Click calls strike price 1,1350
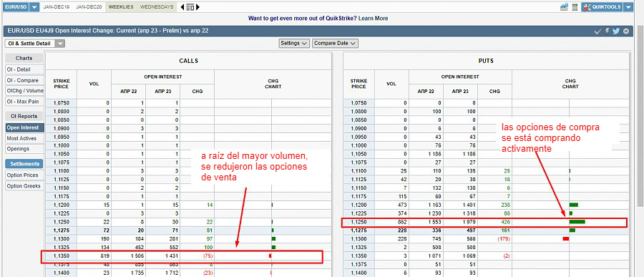The width and height of the screenshot is (644, 277). [x=62, y=256]
